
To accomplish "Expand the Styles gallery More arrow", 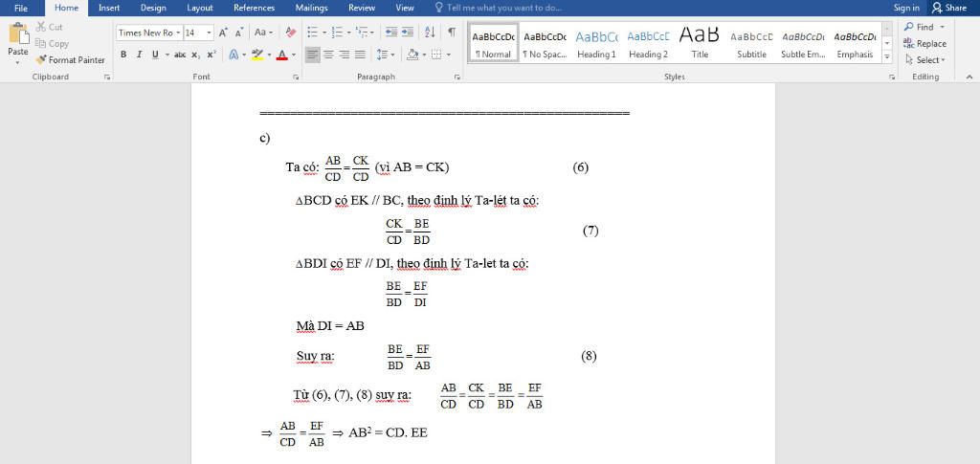I will (x=887, y=56).
